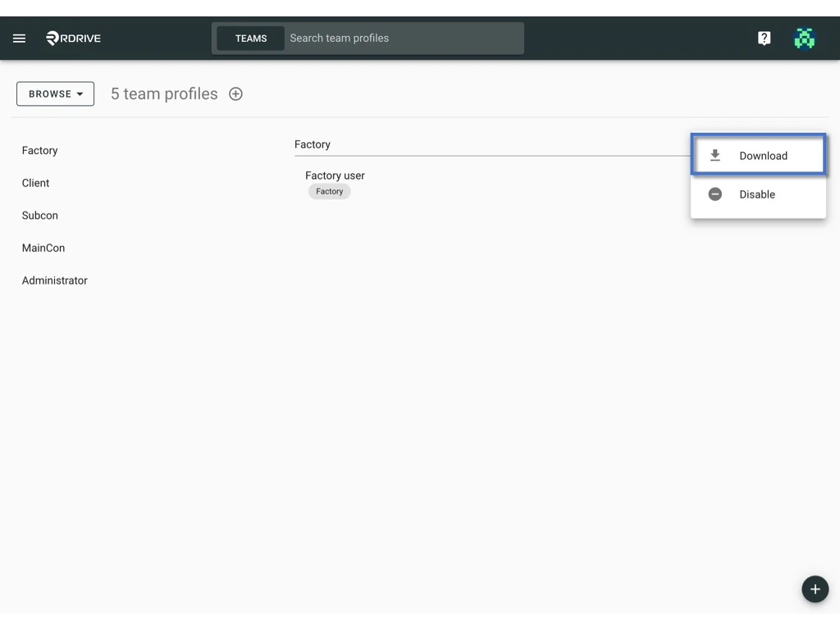Select Download from the actions menu
Screen dimensions: 840x630
click(x=762, y=155)
